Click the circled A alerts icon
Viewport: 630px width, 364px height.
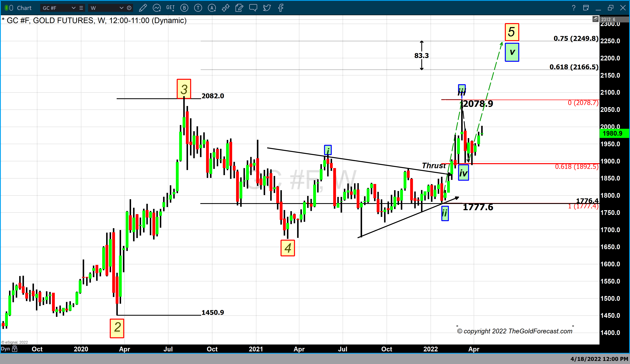tap(212, 8)
